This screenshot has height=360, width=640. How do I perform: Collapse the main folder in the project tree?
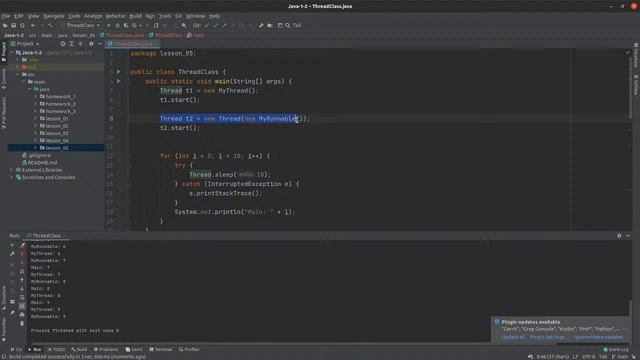click(x=24, y=82)
